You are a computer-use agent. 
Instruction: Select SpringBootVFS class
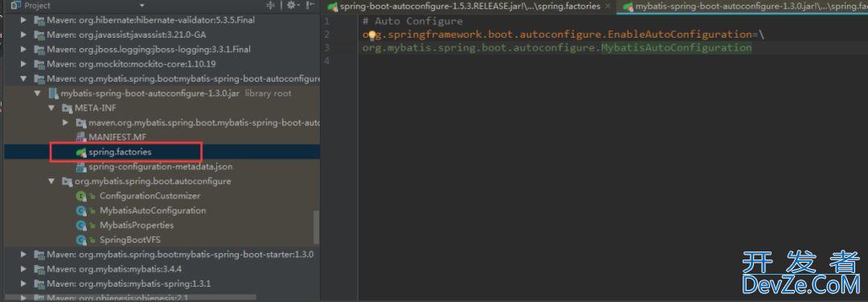(x=130, y=239)
